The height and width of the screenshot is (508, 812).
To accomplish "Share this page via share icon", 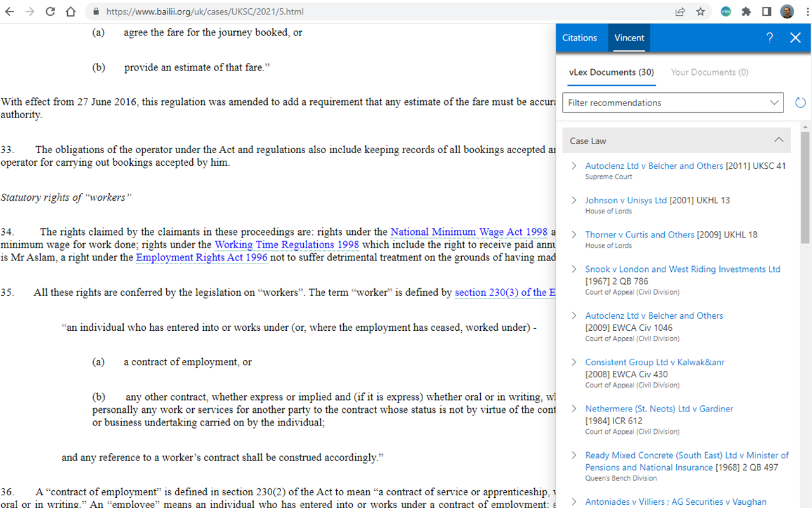I will [680, 11].
